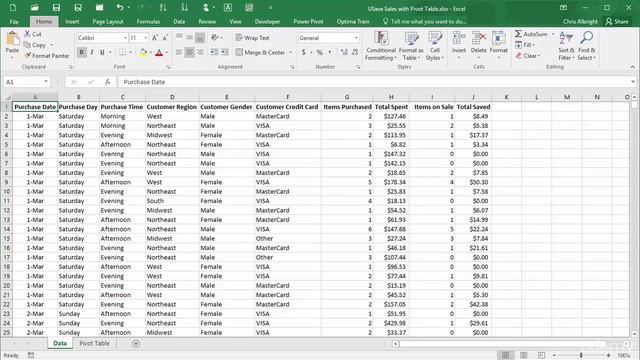
Task: Switch to the Formulas tab
Action: click(x=148, y=22)
